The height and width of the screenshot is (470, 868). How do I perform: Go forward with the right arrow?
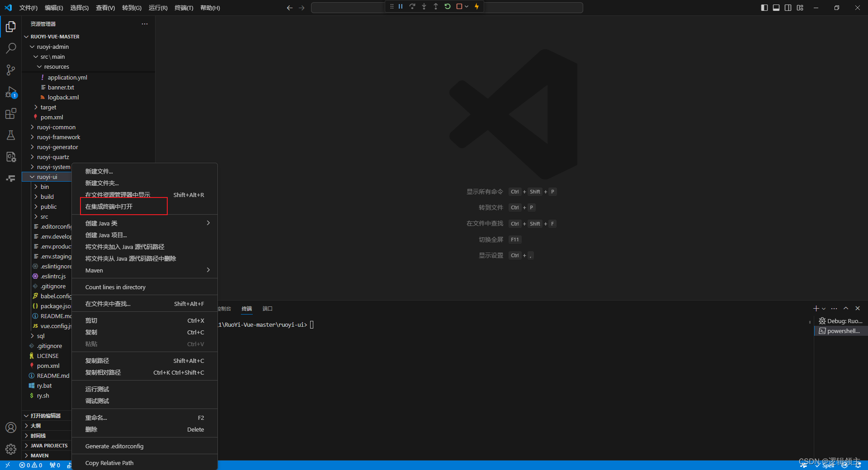pyautogui.click(x=302, y=8)
